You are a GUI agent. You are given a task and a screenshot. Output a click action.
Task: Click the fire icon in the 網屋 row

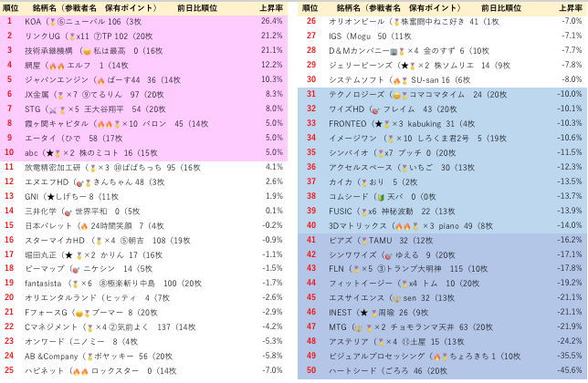pyautogui.click(x=56, y=65)
